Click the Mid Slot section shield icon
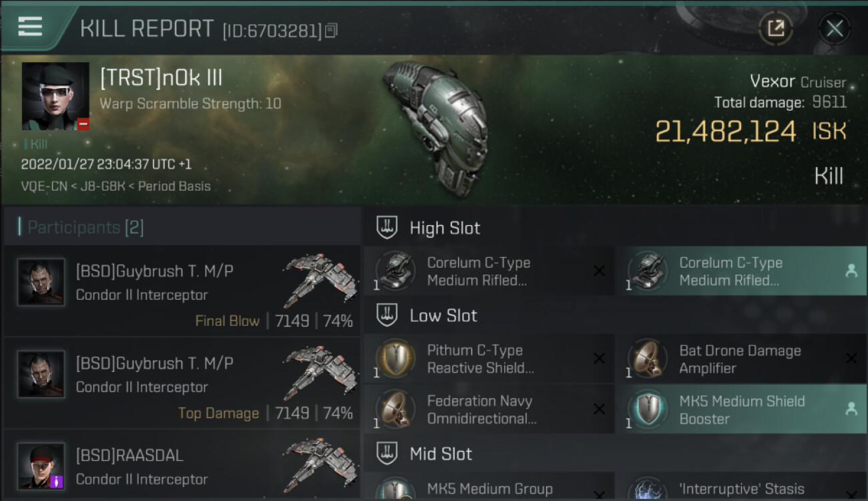Viewport: 868px width, 501px height. (x=387, y=454)
